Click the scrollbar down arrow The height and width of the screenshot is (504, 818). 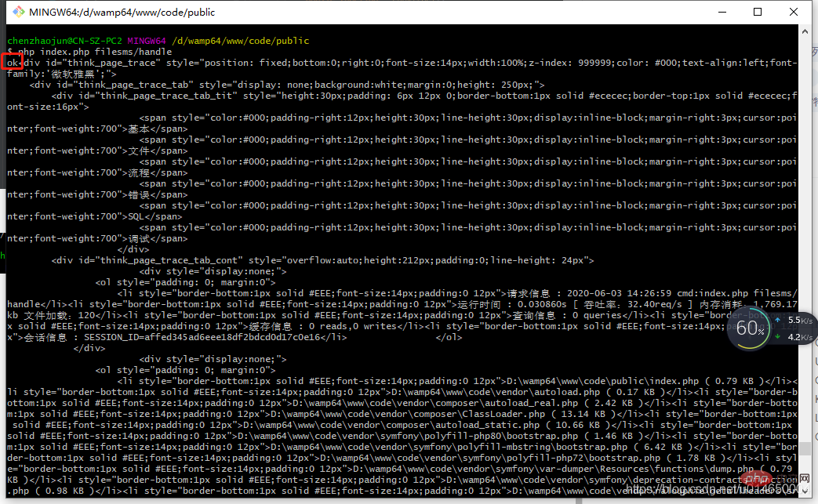[805, 491]
